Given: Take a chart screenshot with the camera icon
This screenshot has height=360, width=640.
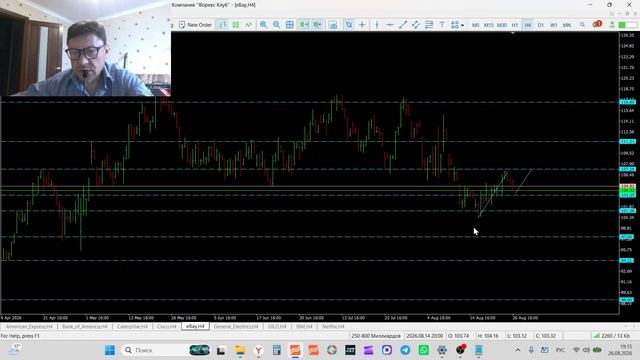Looking at the screenshot, I should click(x=333, y=25).
